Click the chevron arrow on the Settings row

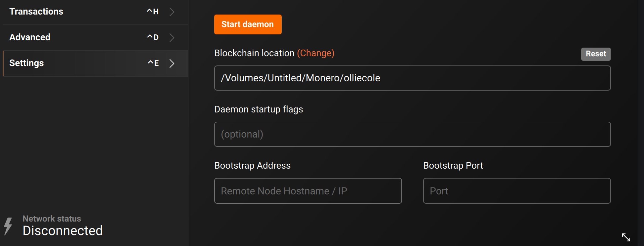coord(172,63)
